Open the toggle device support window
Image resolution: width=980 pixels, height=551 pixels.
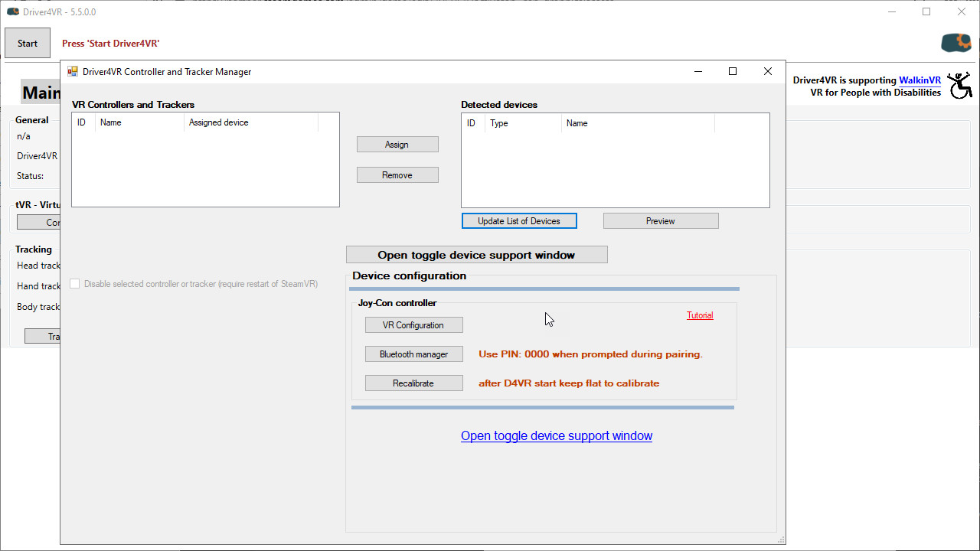(x=476, y=254)
